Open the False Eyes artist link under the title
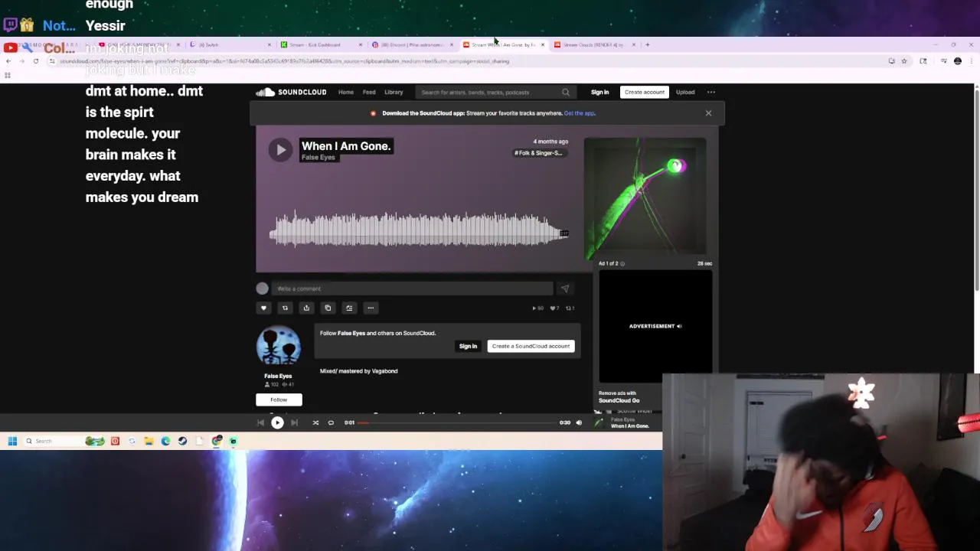Viewport: 980px width, 551px height. (318, 158)
